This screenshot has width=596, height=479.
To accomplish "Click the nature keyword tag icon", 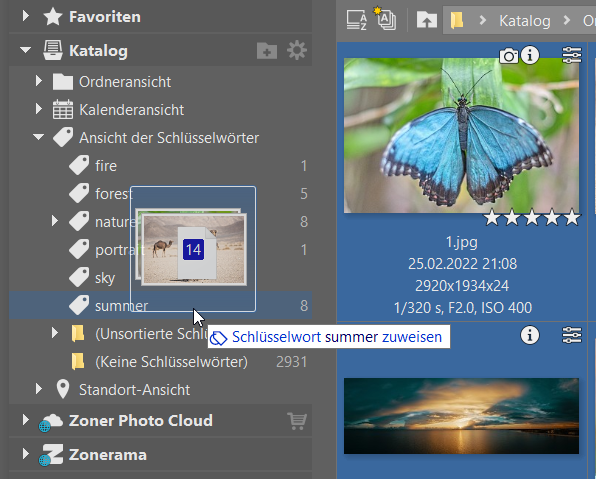I will 79,221.
